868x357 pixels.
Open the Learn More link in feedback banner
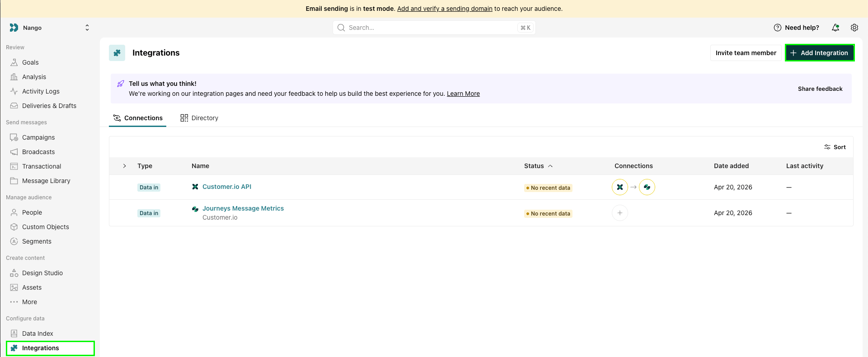coord(463,94)
